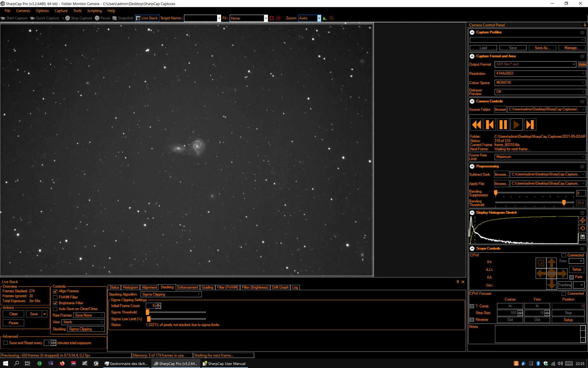Switch to the Alignment tab
Screen dimensions: 588x368
(149, 287)
